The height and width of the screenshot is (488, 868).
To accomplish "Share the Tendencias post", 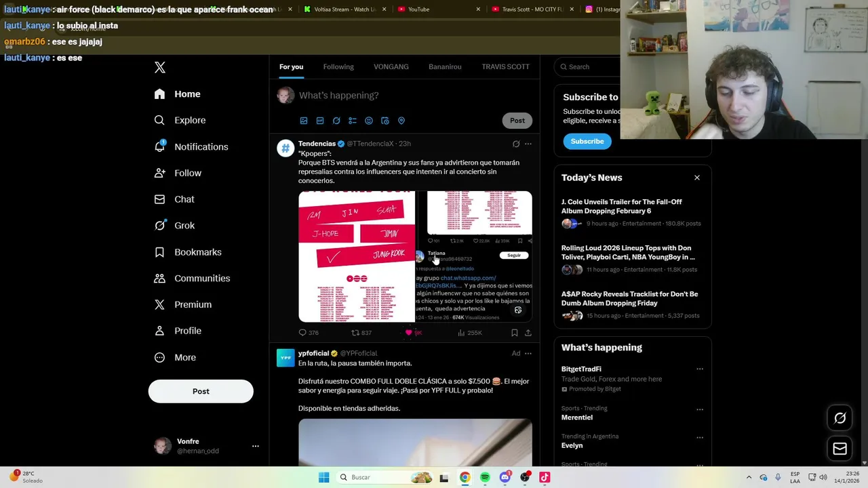I will coord(528,333).
